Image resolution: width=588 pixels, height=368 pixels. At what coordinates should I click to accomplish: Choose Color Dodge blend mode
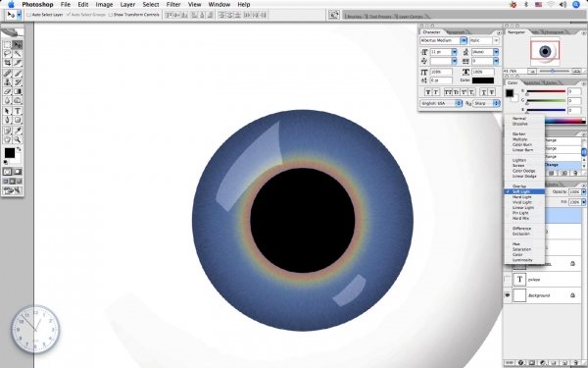(524, 171)
